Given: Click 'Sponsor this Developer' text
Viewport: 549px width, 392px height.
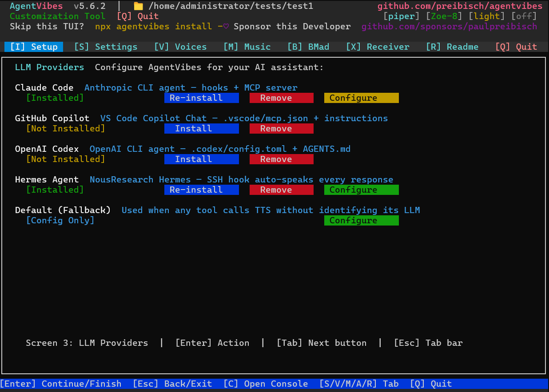Looking at the screenshot, I should pos(292,26).
